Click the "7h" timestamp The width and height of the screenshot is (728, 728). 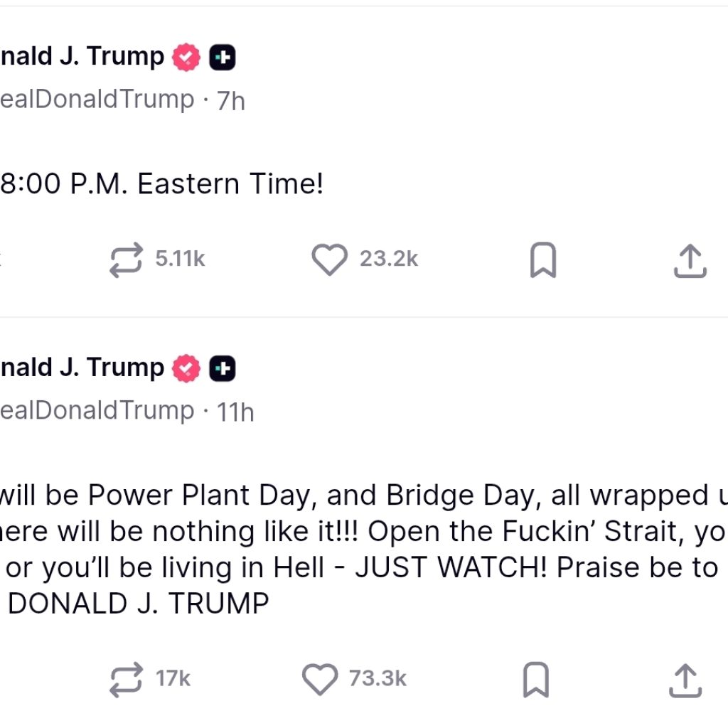[x=230, y=101]
